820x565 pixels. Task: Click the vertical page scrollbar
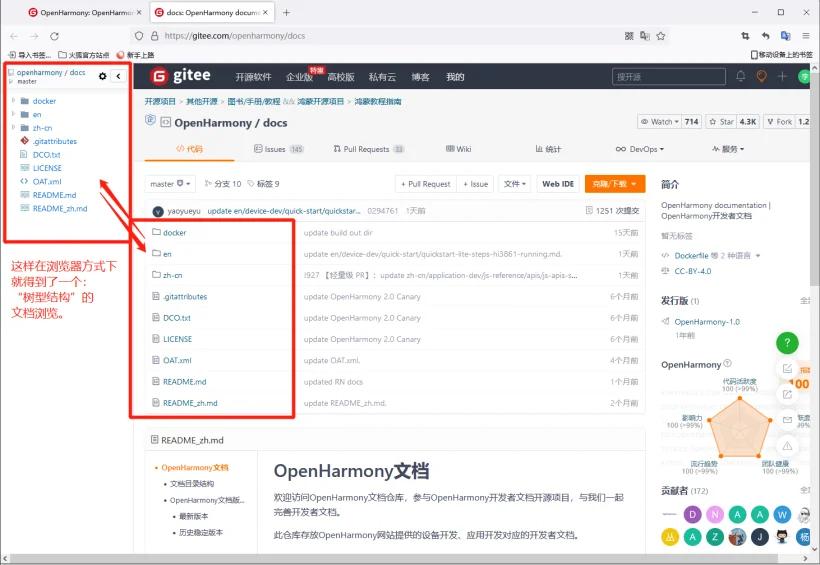[x=815, y=178]
